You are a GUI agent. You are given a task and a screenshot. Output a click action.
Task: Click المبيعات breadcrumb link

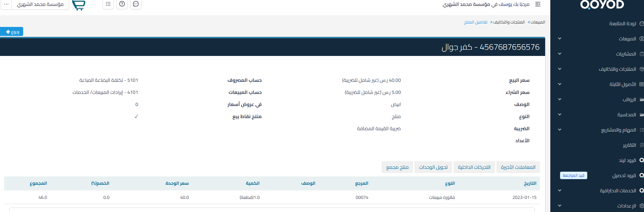pyautogui.click(x=538, y=22)
